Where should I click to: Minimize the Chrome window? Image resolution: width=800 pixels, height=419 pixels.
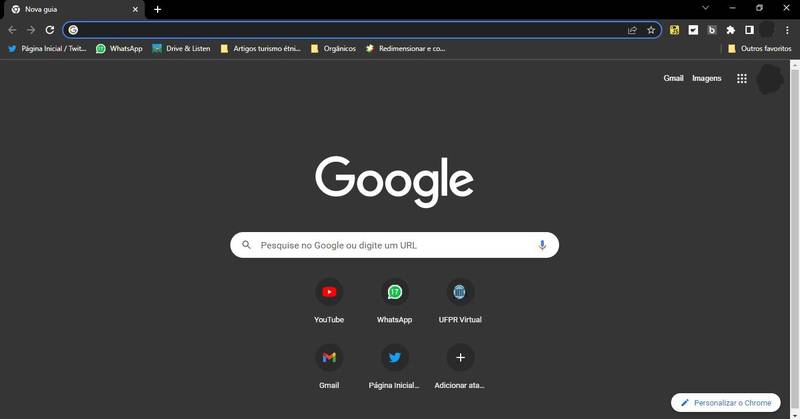733,8
